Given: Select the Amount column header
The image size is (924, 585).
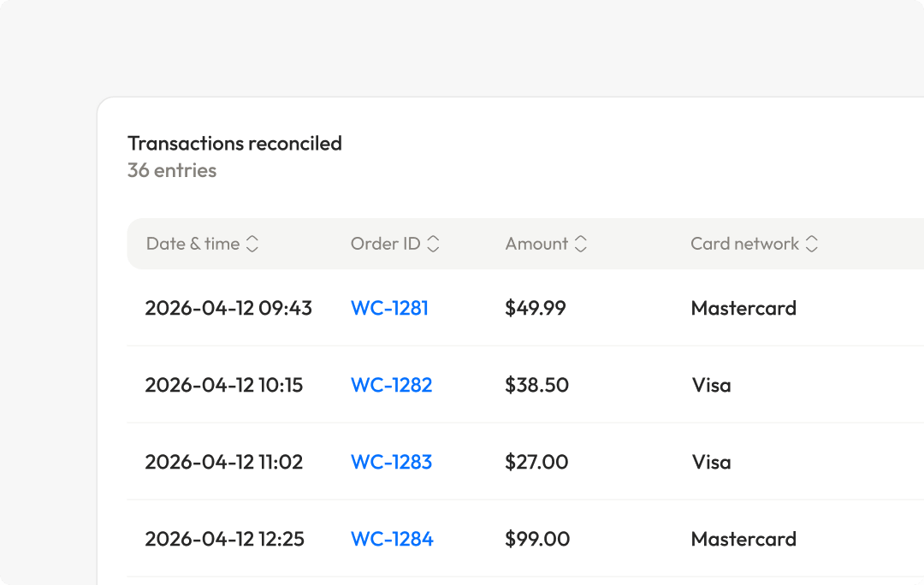Looking at the screenshot, I should (536, 244).
